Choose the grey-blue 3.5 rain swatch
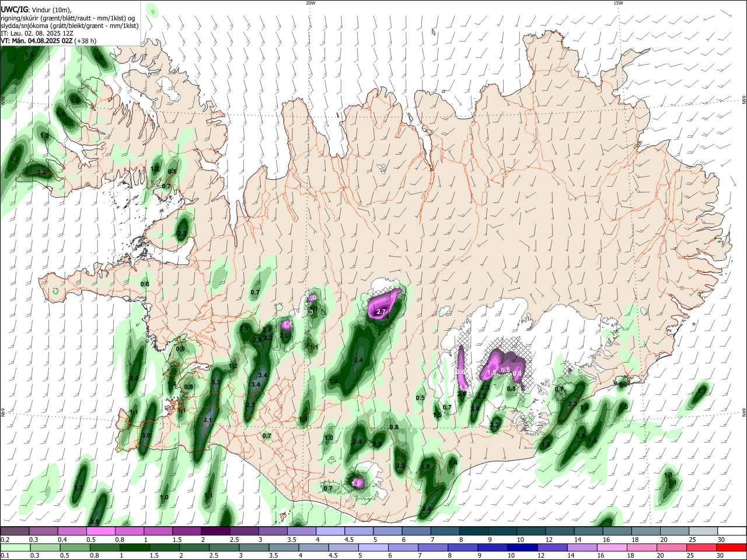 click(x=284, y=547)
